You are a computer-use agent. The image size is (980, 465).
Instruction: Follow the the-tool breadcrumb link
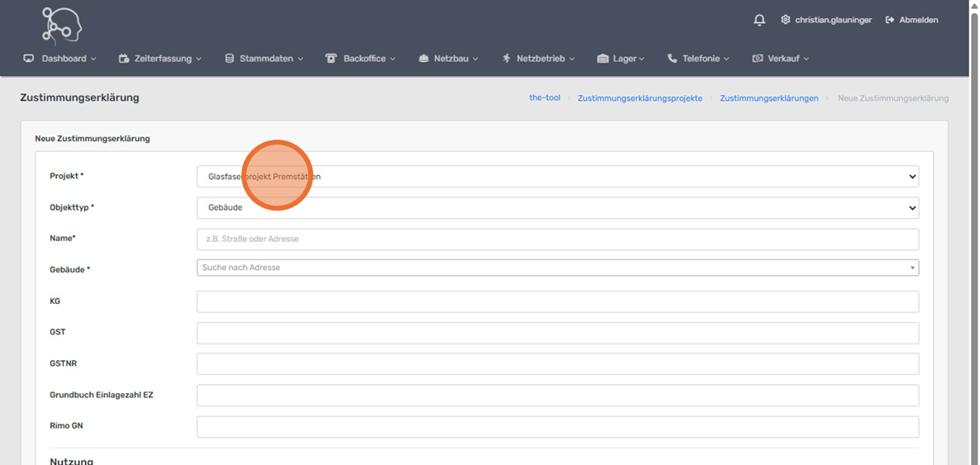(545, 97)
